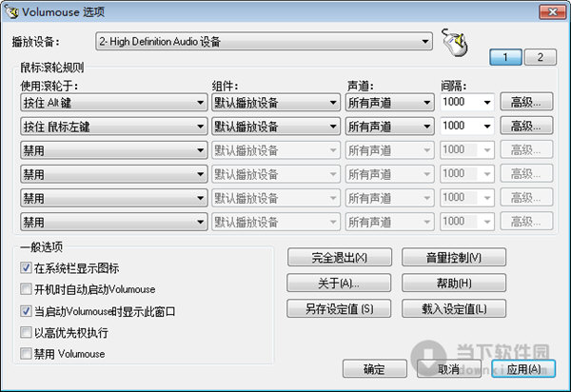Click the Volumouse title bar icon

pyautogui.click(x=11, y=11)
